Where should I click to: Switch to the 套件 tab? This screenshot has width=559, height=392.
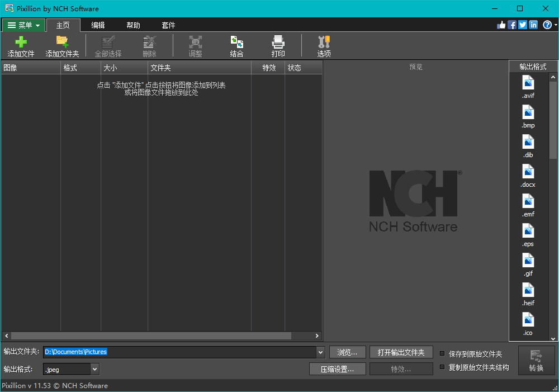(x=168, y=25)
